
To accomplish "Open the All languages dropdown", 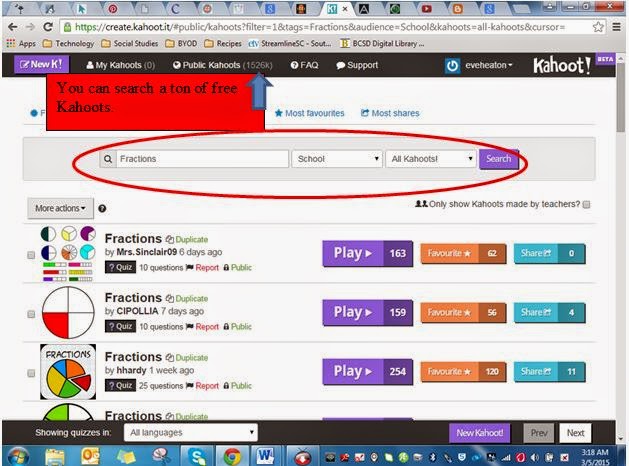I will pyautogui.click(x=191, y=433).
